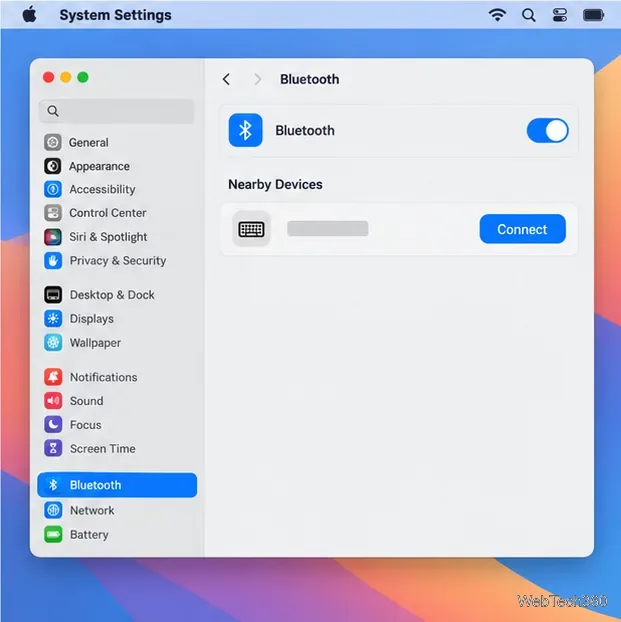Click the Focus moon icon
The image size is (621, 622).
(53, 424)
